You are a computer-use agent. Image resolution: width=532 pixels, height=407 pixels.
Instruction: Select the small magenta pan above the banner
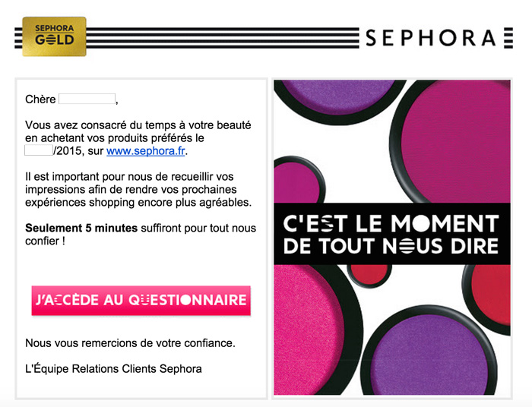(x=299, y=180)
